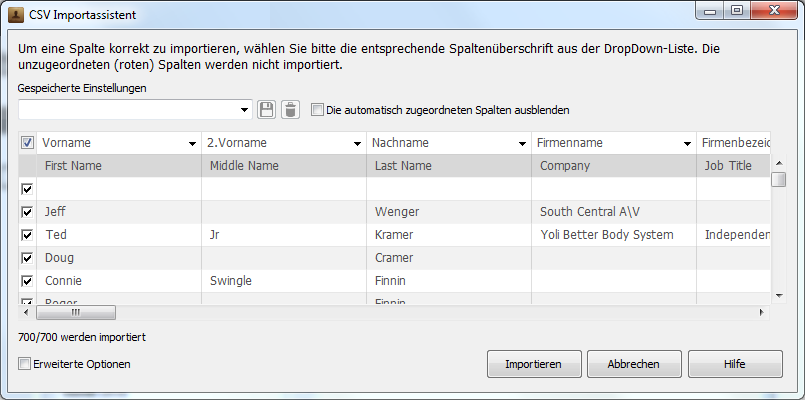Maximize the CSV Importassistent window

click(x=737, y=11)
